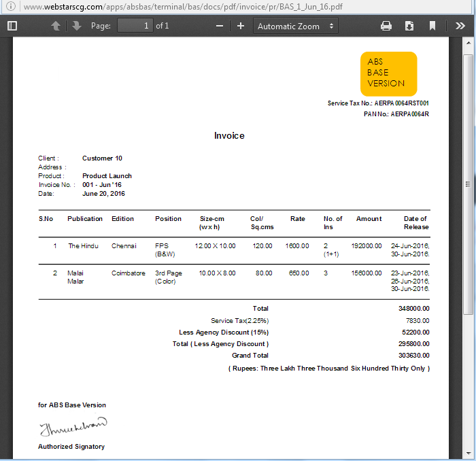The image size is (476, 461).
Task: Click the rate '1600.00'
Action: click(297, 246)
